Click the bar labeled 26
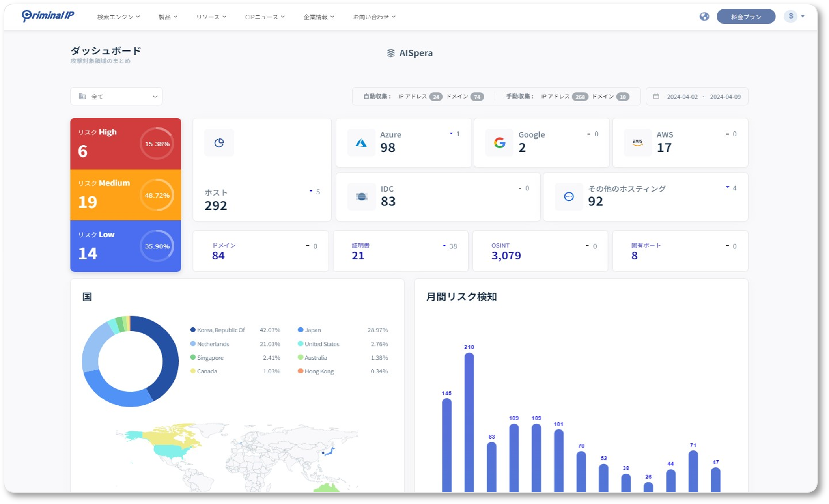The image size is (829, 504). [648, 487]
